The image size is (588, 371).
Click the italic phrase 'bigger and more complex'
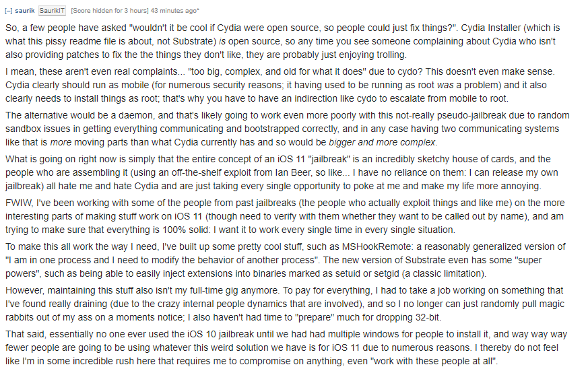click(x=382, y=142)
